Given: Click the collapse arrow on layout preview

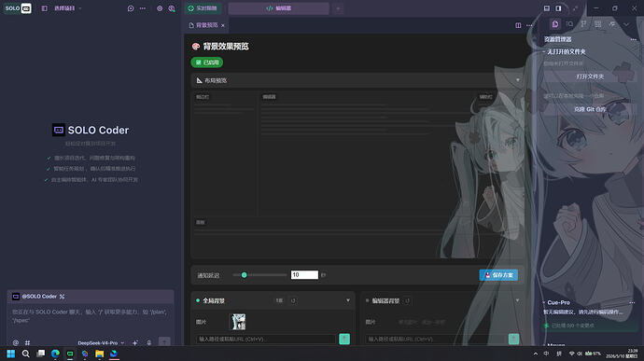Looking at the screenshot, I should [517, 80].
